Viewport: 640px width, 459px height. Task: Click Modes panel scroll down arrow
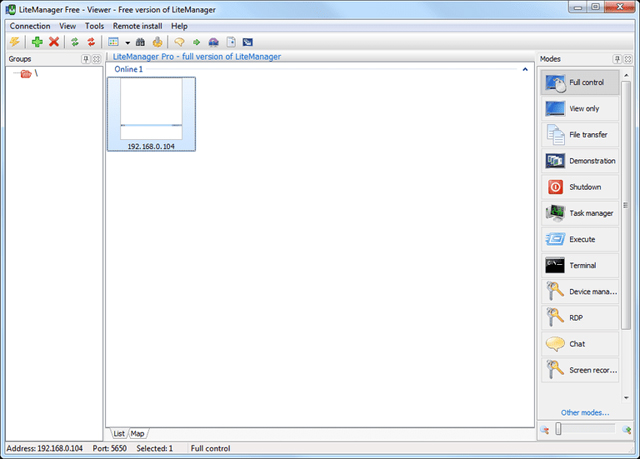626,398
